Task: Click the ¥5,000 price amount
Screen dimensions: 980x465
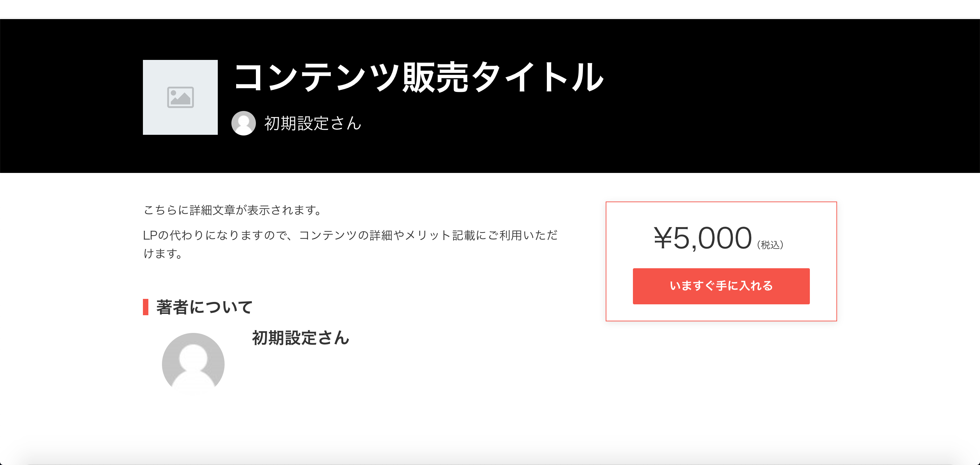Action: (702, 239)
